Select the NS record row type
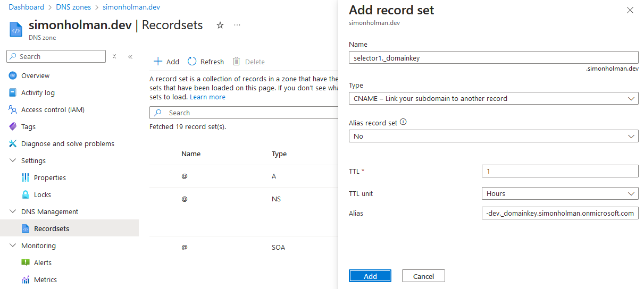 coord(276,199)
